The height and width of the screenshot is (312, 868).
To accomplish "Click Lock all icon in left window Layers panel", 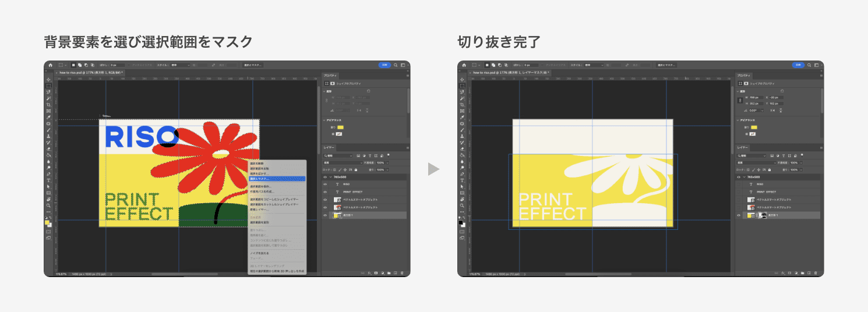I will [x=356, y=170].
